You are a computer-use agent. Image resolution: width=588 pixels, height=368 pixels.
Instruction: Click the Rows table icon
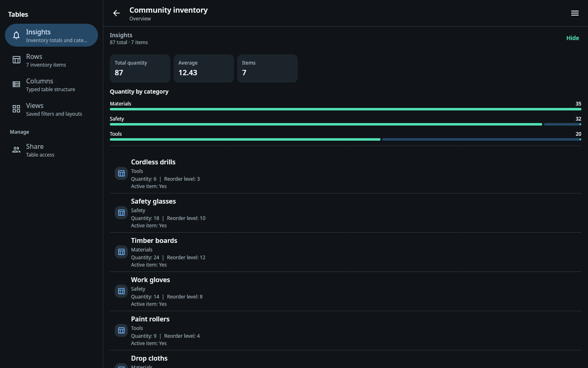[16, 60]
